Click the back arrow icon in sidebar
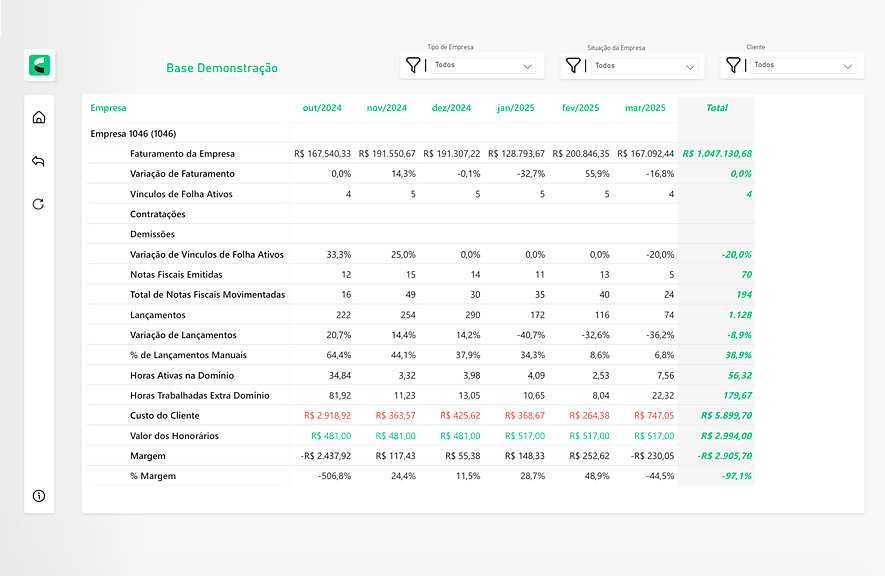Screen dimensions: 885x576 click(39, 161)
